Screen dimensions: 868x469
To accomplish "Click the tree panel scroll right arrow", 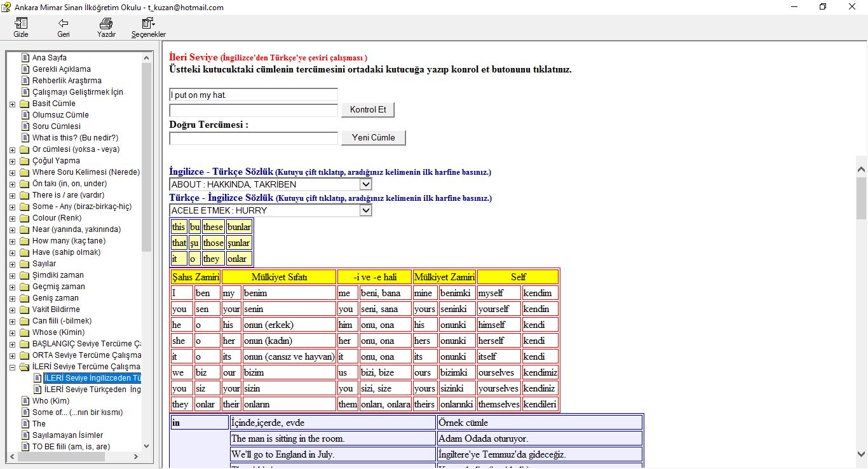I will point(135,457).
